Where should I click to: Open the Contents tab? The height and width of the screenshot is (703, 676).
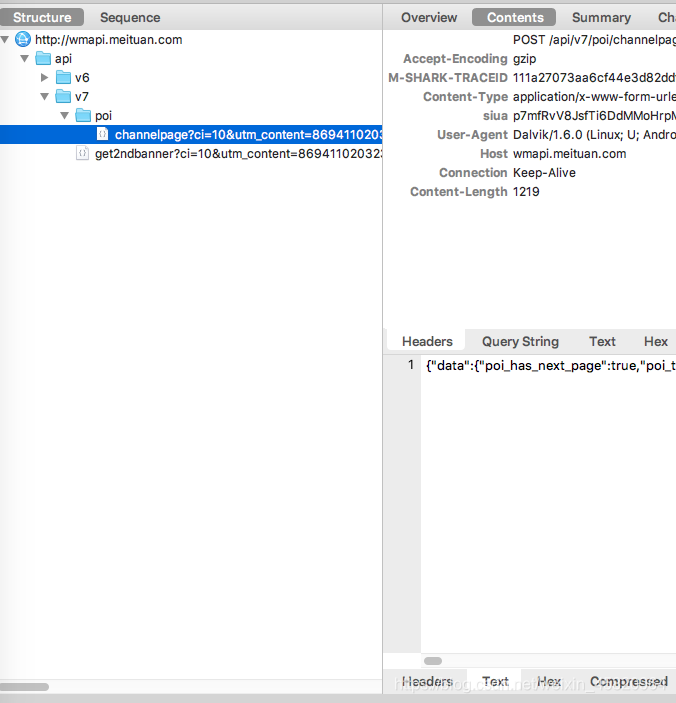(515, 17)
